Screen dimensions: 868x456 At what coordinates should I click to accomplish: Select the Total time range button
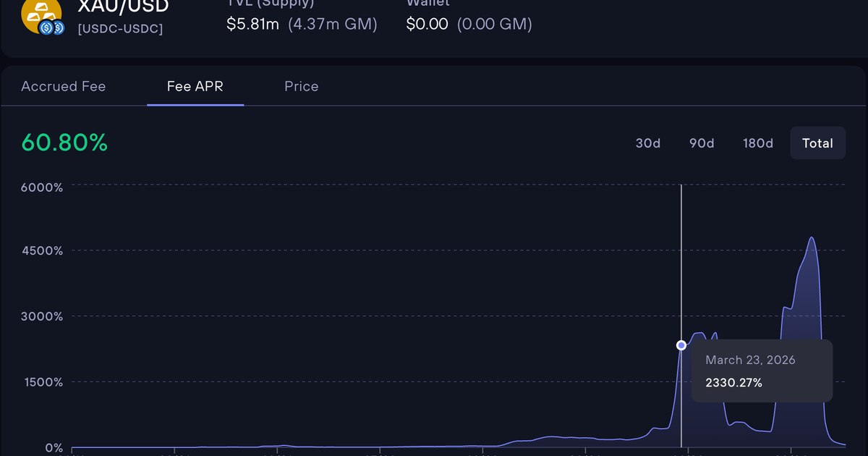pyautogui.click(x=817, y=143)
